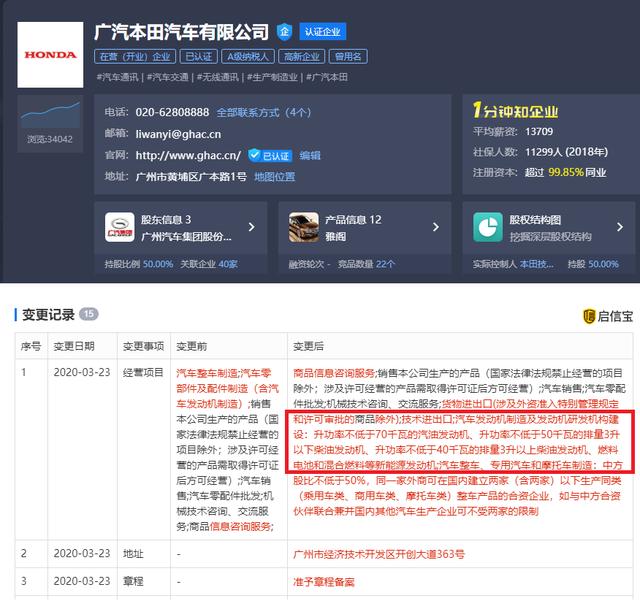
Task: Expand the 股权结构图 card arrow
Action: (x=620, y=227)
